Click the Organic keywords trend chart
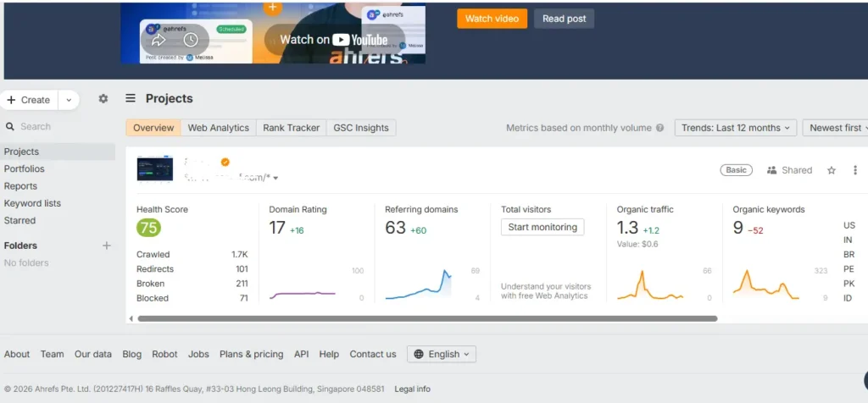This screenshot has width=868, height=403. point(766,284)
